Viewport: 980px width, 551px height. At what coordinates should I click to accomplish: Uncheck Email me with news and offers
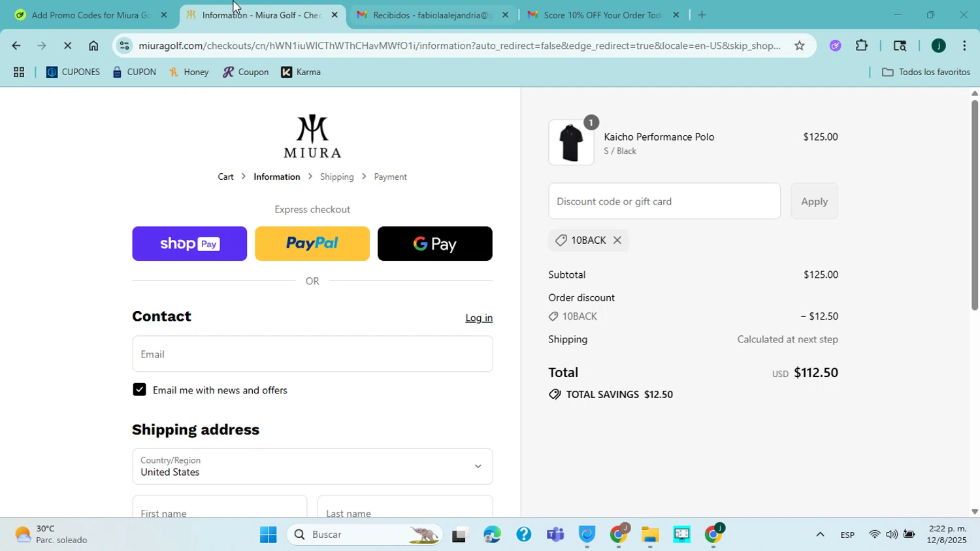click(x=139, y=390)
